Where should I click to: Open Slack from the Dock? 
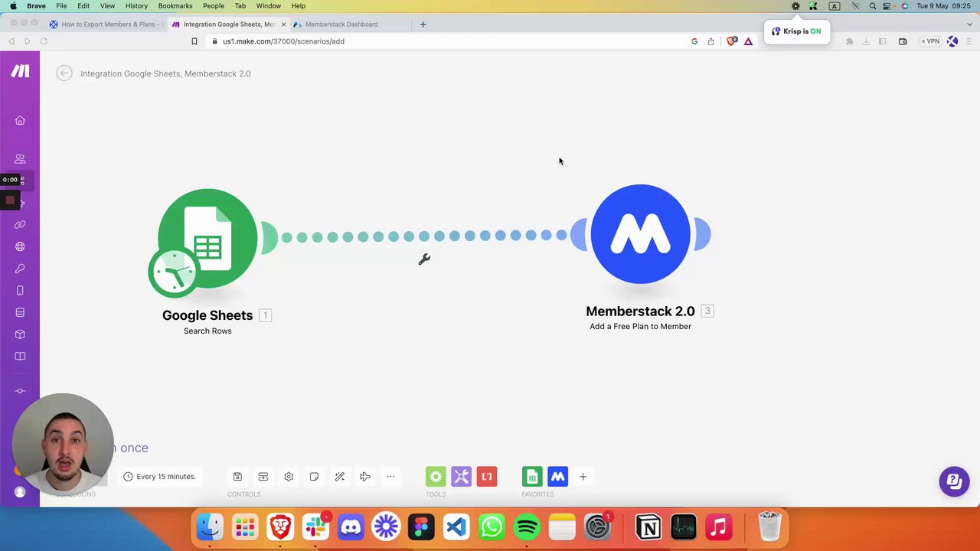[x=315, y=527]
